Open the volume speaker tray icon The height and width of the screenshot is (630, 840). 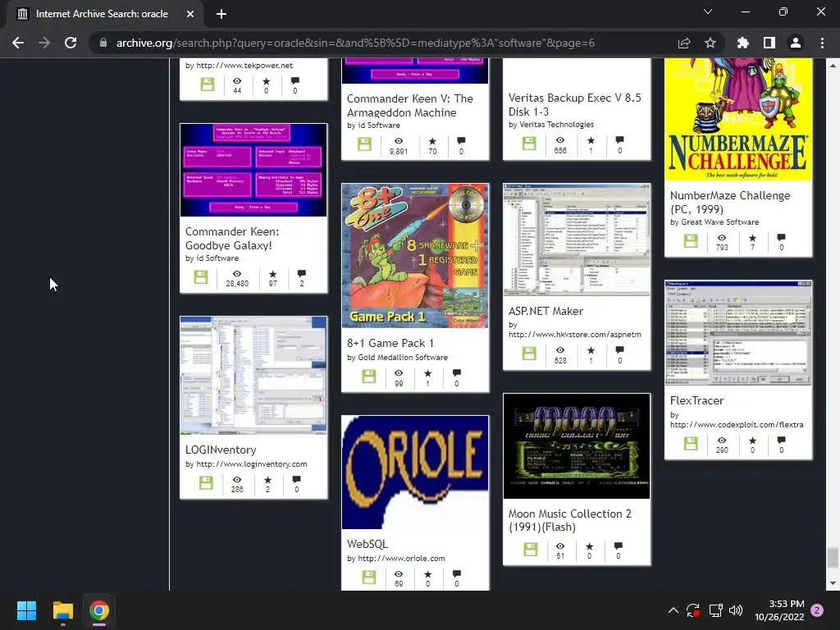[x=736, y=610]
